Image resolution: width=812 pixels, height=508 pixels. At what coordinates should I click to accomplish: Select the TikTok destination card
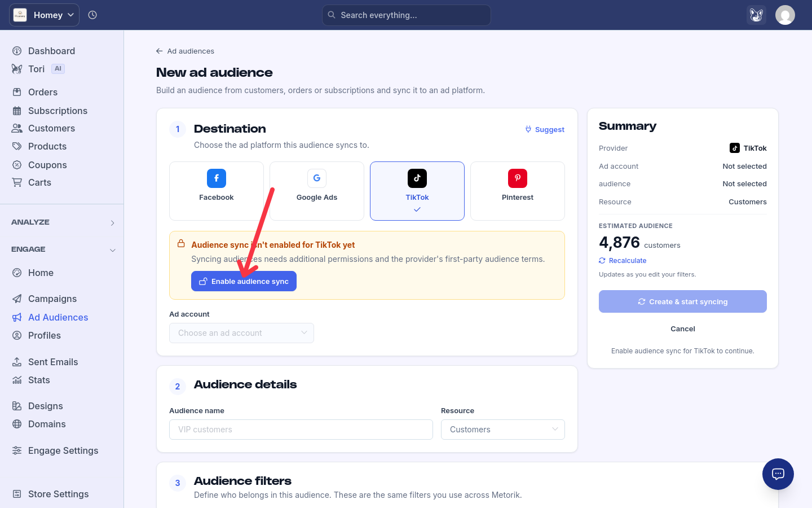pyautogui.click(x=417, y=191)
